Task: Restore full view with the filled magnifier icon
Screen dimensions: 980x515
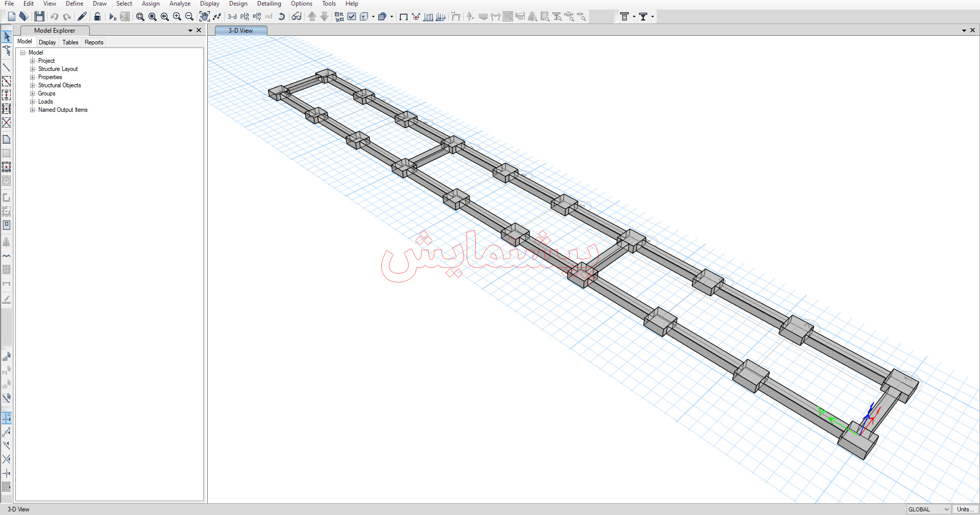Action: tap(153, 17)
